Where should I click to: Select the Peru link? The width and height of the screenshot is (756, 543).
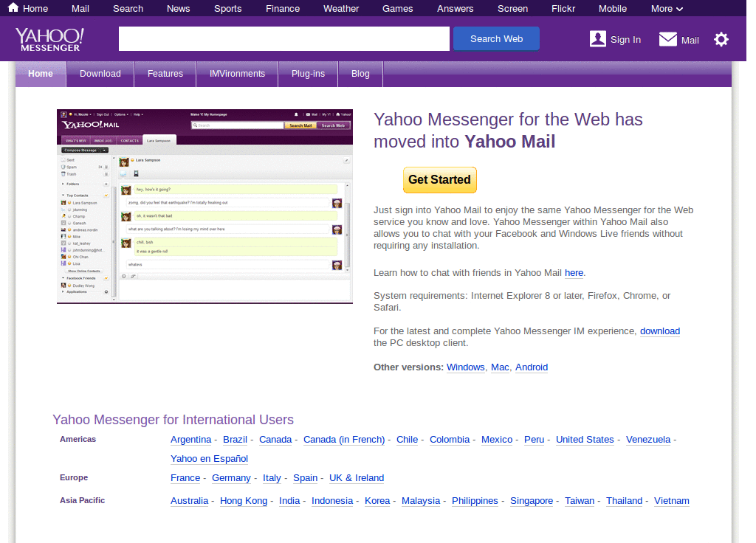[535, 440]
